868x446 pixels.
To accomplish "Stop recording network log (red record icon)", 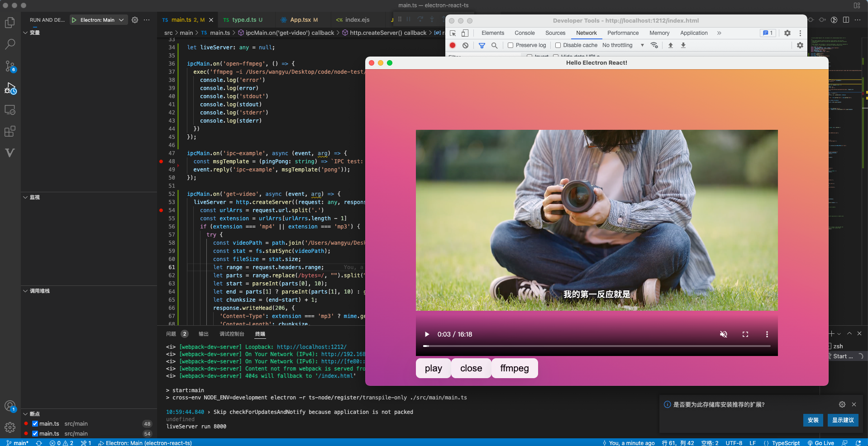I will pos(452,45).
